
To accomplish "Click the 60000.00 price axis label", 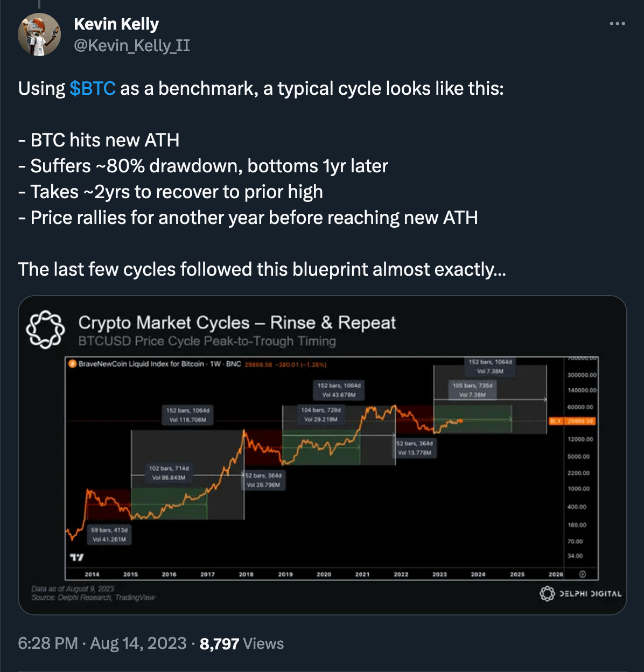I will click(580, 407).
